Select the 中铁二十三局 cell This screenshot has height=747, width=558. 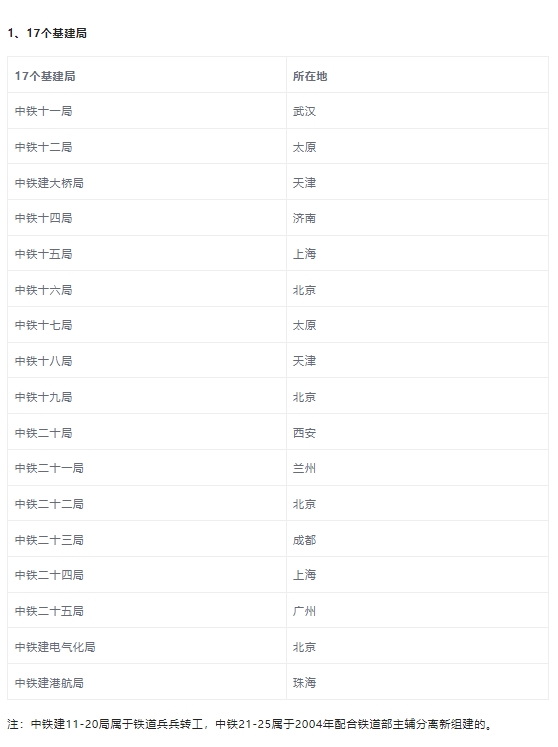point(147,539)
